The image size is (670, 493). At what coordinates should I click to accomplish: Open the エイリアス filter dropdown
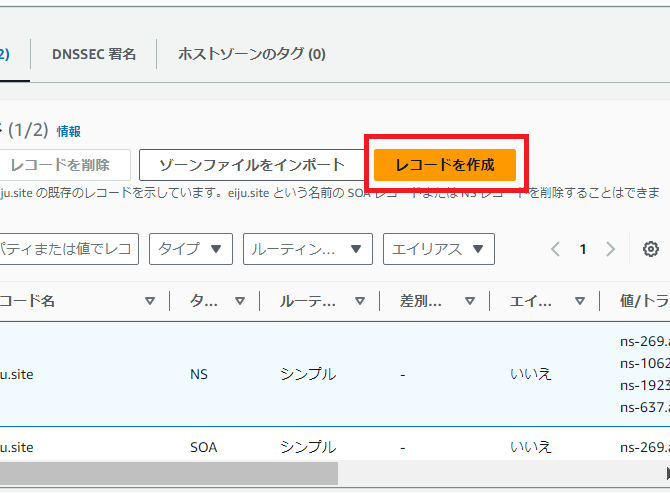439,249
